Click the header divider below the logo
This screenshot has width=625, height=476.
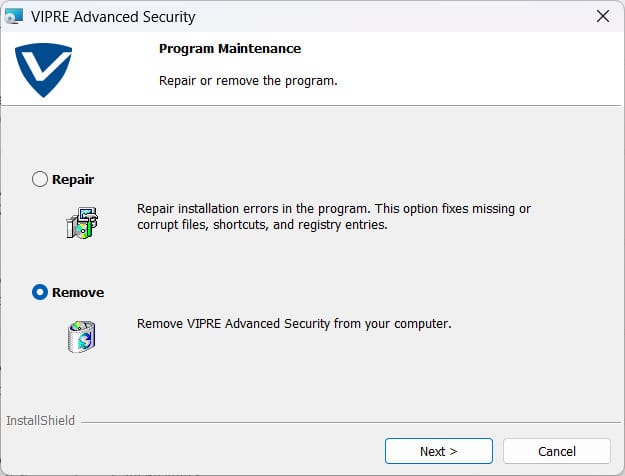click(x=311, y=106)
